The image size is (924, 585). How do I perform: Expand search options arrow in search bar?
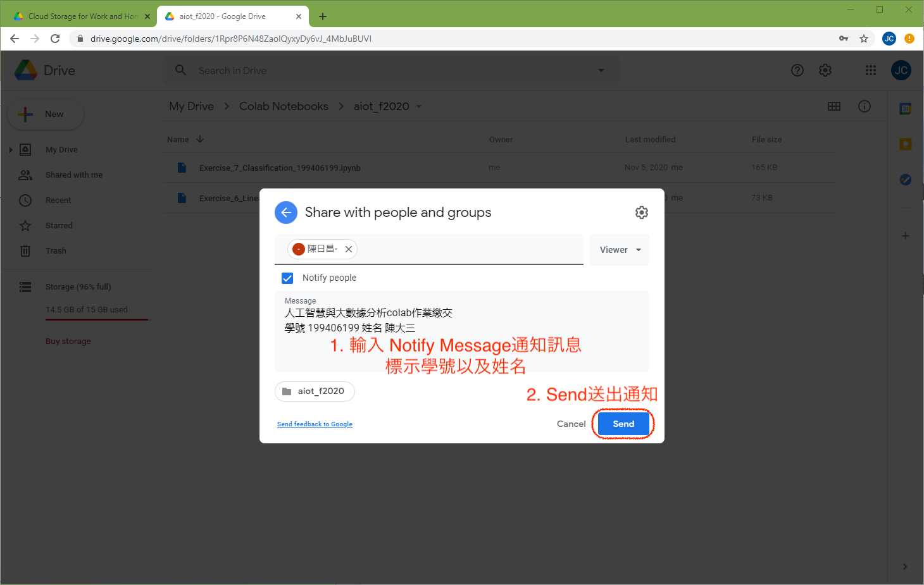[x=601, y=70]
